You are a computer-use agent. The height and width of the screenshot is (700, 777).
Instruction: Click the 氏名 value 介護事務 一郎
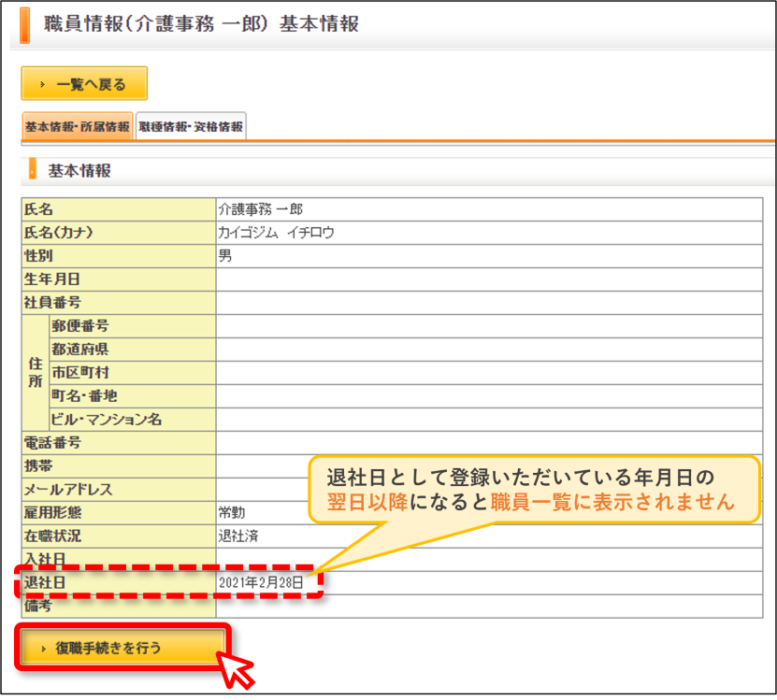pos(261,209)
